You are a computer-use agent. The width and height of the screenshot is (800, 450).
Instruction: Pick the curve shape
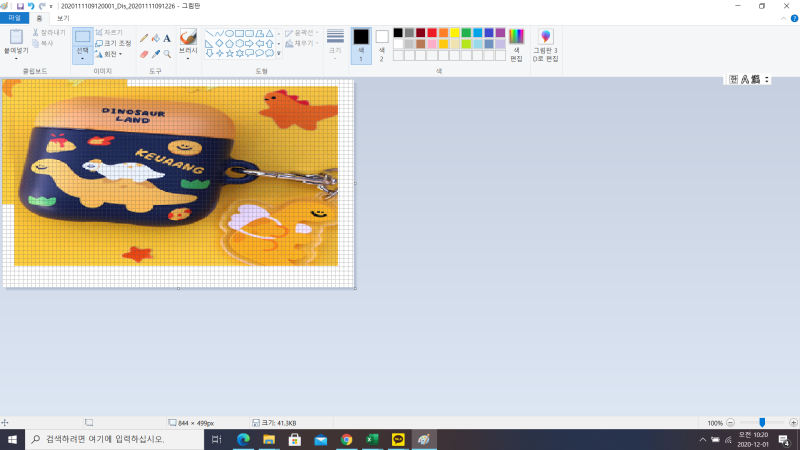pos(219,34)
